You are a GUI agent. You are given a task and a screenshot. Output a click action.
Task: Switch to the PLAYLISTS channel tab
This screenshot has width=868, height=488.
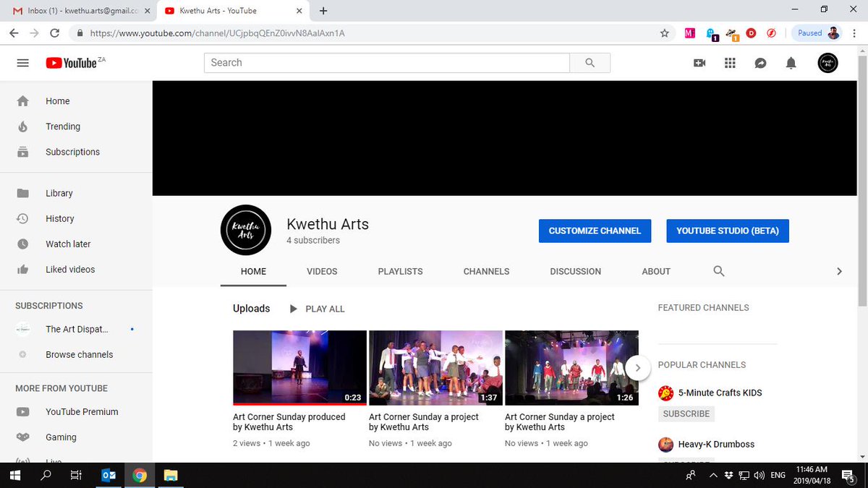(400, 271)
